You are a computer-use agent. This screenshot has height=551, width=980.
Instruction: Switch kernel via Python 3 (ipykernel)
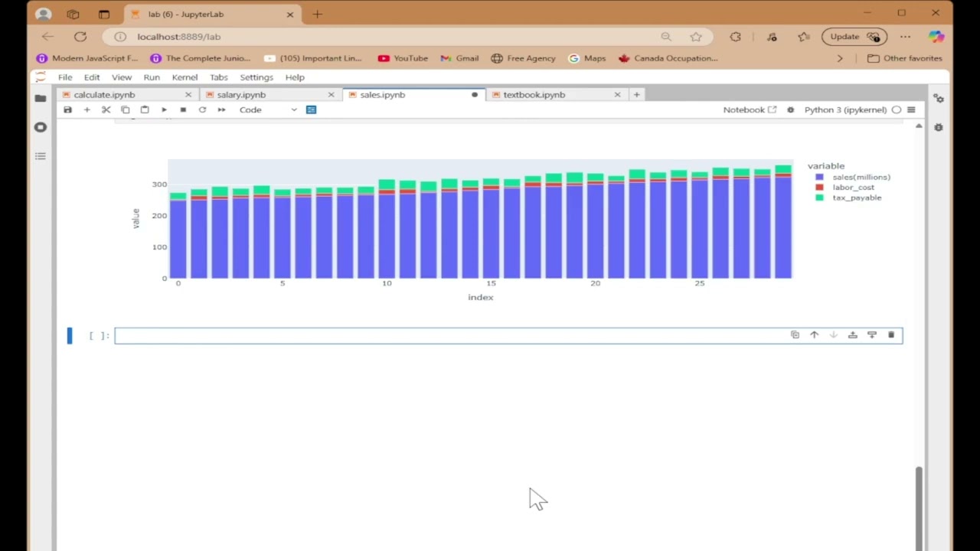pyautogui.click(x=845, y=109)
